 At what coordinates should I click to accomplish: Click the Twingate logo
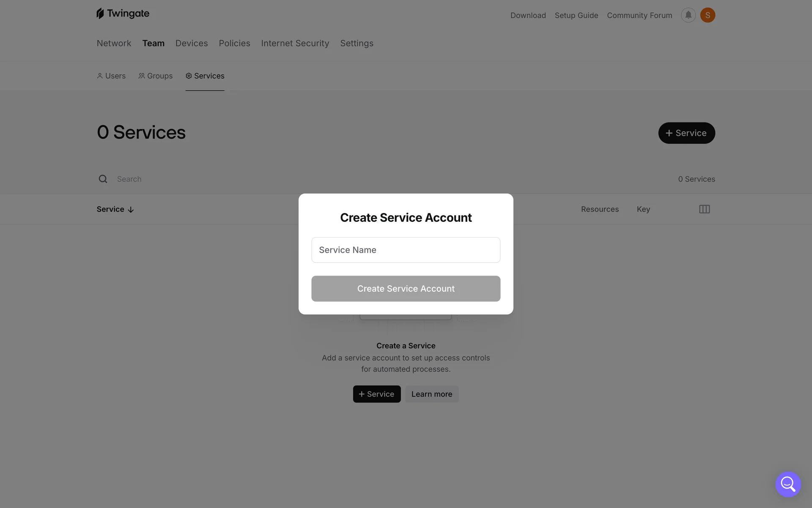(x=123, y=14)
